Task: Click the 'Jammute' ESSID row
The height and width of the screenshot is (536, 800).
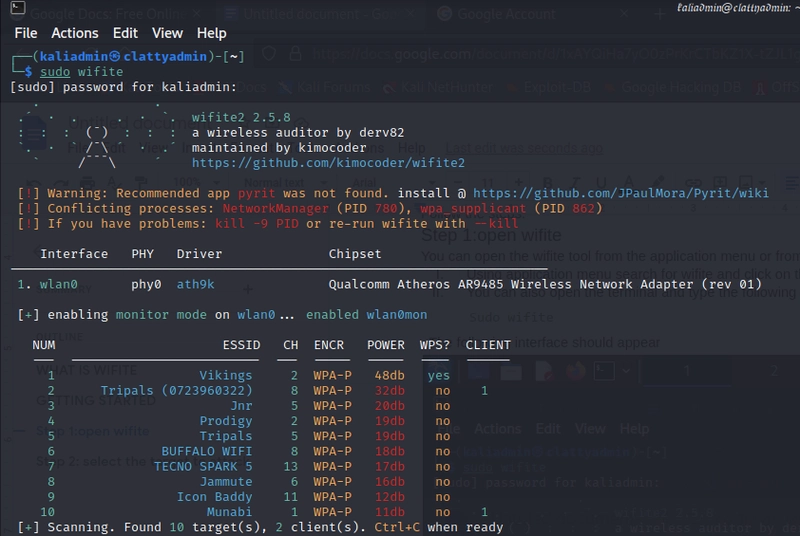Action: tap(226, 482)
